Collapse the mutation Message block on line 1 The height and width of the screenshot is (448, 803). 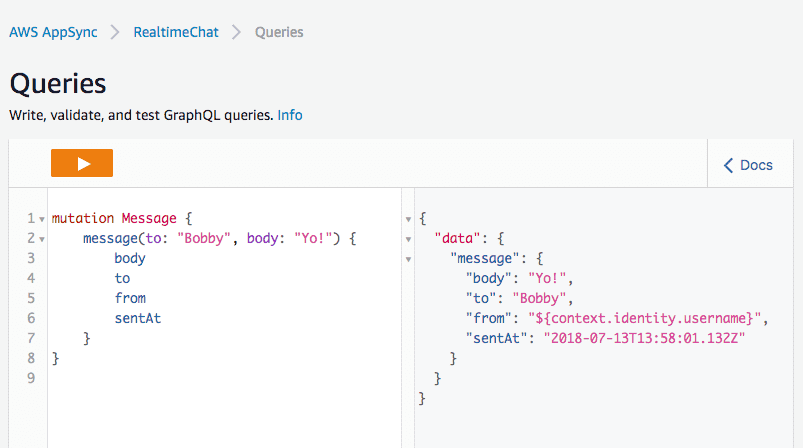tap(41, 219)
